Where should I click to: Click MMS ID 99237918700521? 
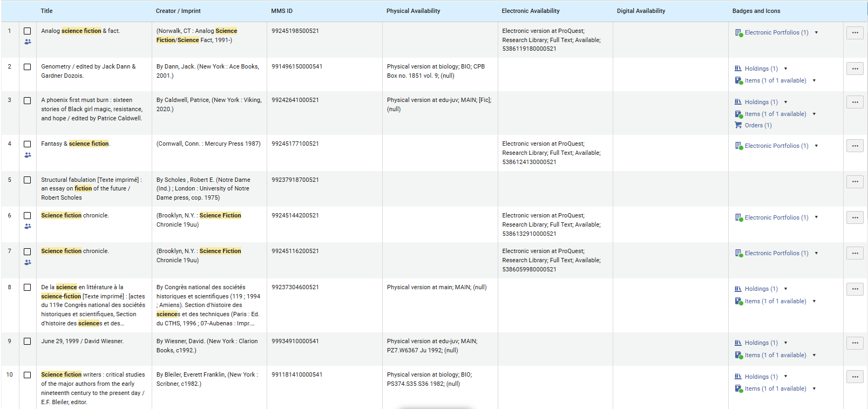(x=295, y=180)
